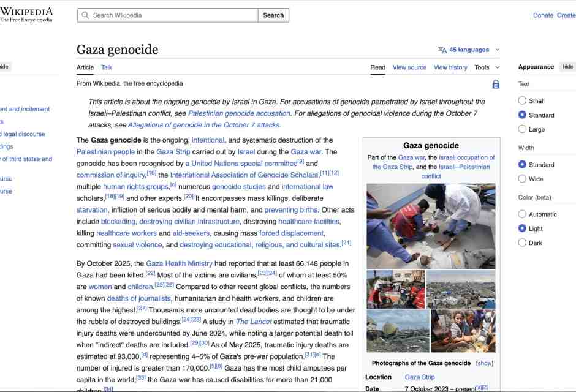
Task: Expand the Tools dropdown menu
Action: click(x=487, y=67)
